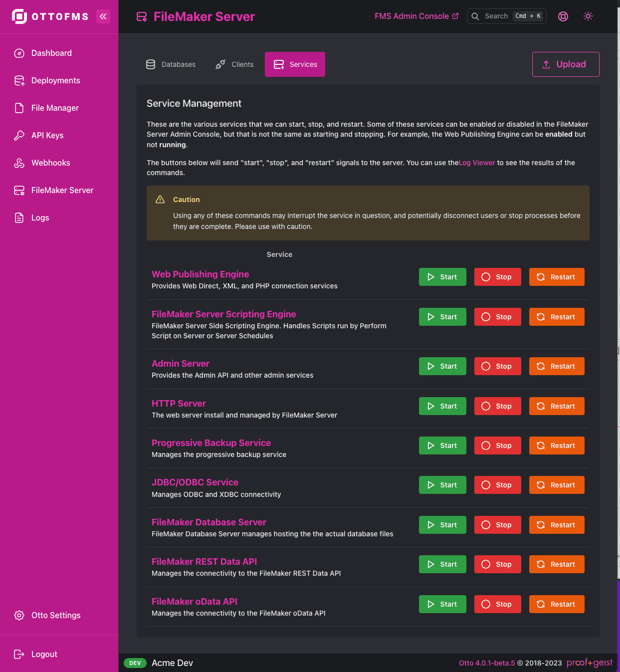Click the Logs file icon

click(x=19, y=218)
